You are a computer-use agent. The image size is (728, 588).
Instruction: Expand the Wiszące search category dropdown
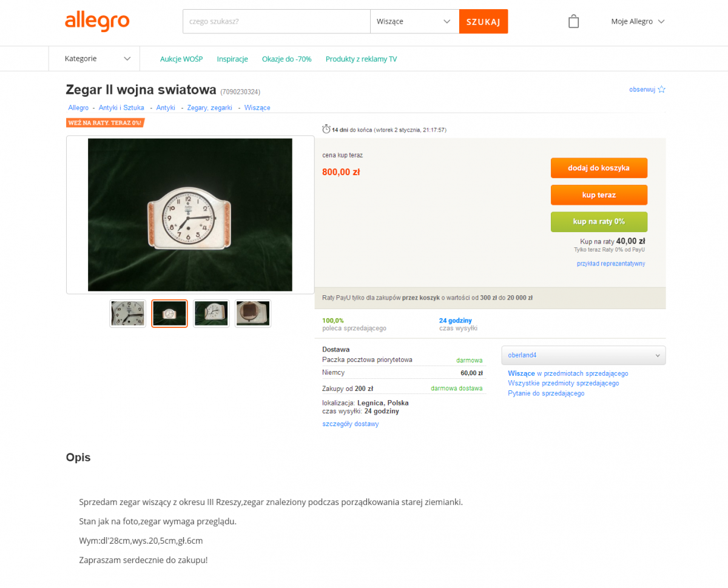414,21
